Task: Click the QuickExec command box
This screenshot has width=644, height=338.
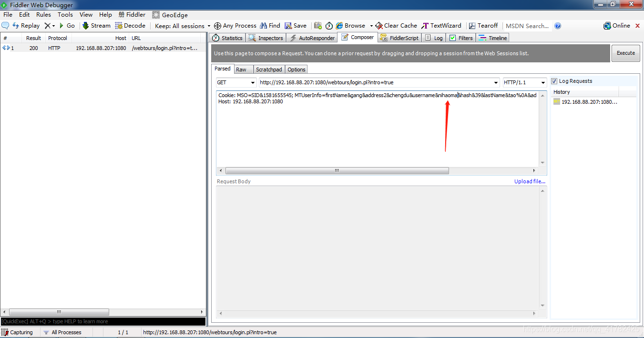Action: coord(103,321)
